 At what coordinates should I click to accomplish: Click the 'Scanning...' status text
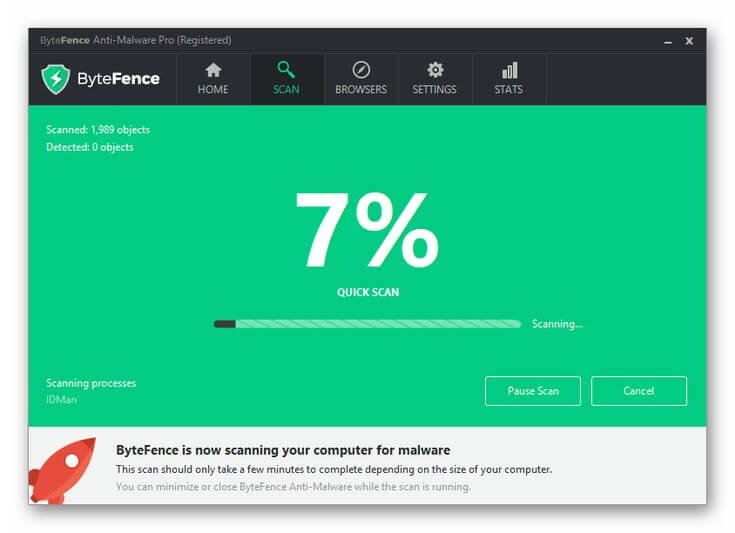(x=557, y=324)
